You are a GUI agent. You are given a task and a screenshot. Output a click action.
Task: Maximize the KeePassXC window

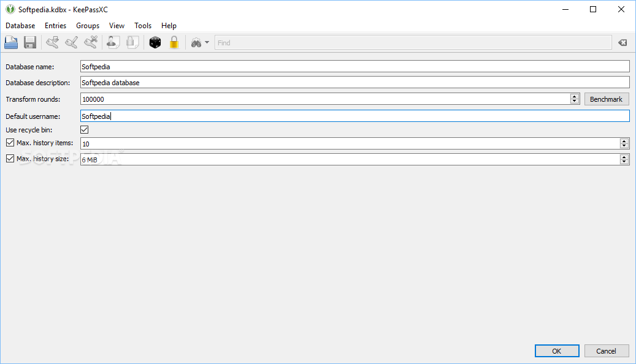tap(593, 9)
